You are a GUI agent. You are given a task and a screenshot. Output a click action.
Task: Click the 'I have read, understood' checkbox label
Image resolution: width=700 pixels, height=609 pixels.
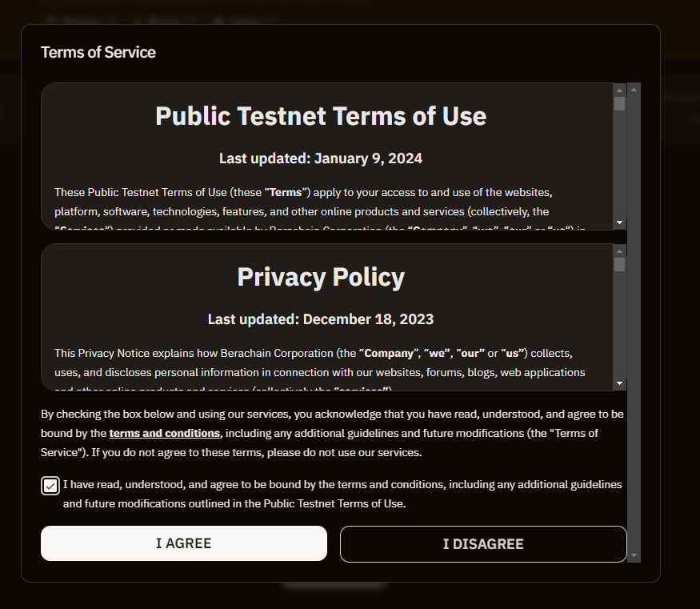(342, 494)
